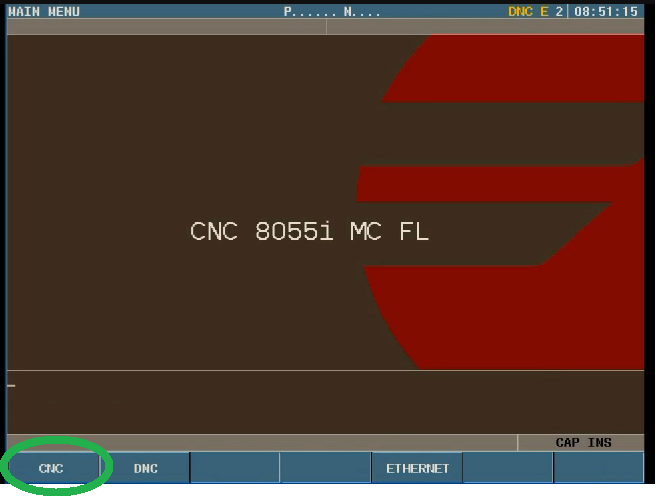
Task: Open the DNC softkey menu
Action: [x=145, y=468]
